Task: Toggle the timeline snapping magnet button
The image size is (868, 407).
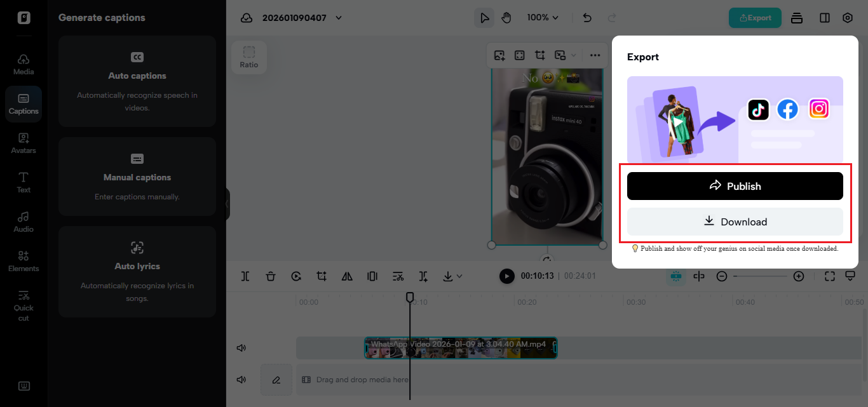Action: pyautogui.click(x=675, y=276)
